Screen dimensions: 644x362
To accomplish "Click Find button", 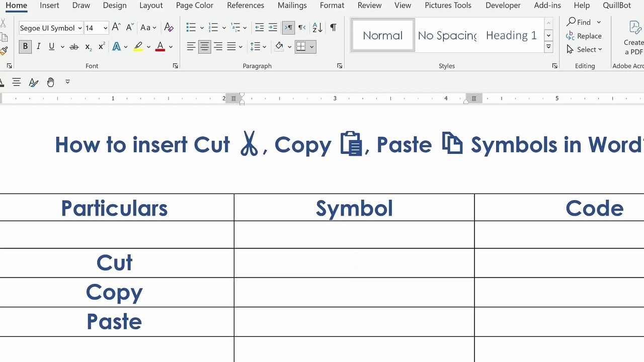I will pos(579,22).
